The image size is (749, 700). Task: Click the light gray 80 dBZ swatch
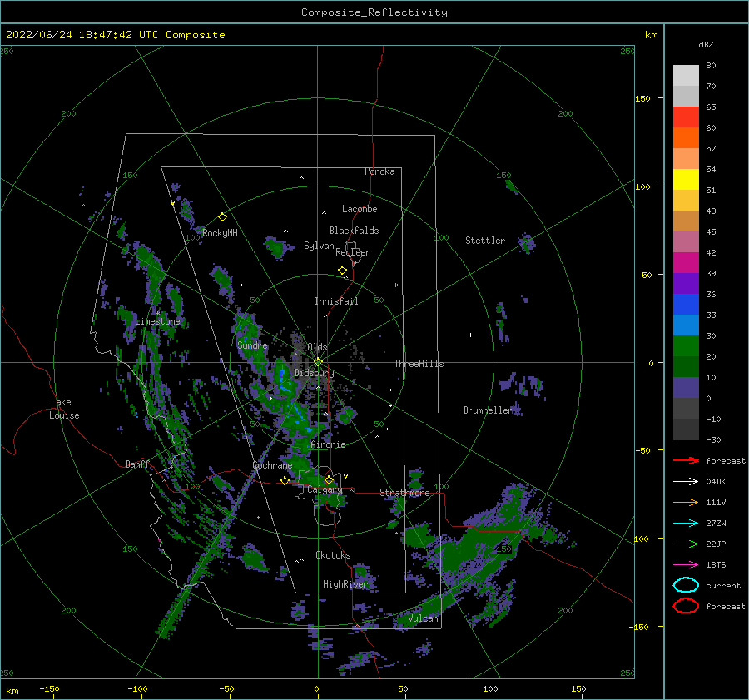coord(686,76)
